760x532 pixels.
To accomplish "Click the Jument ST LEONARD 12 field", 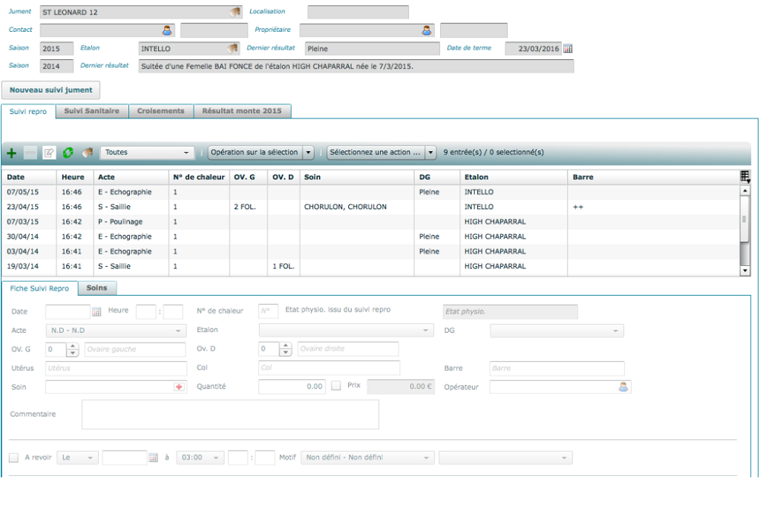I will tap(141, 12).
